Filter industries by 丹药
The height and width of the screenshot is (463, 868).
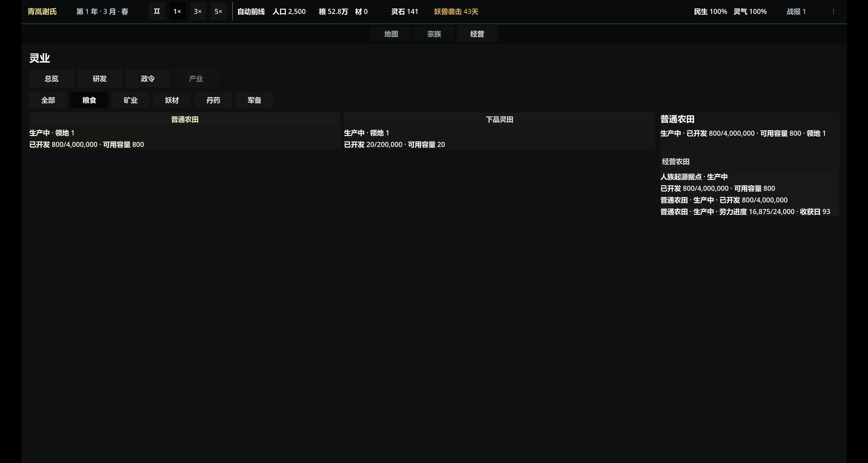pyautogui.click(x=213, y=100)
